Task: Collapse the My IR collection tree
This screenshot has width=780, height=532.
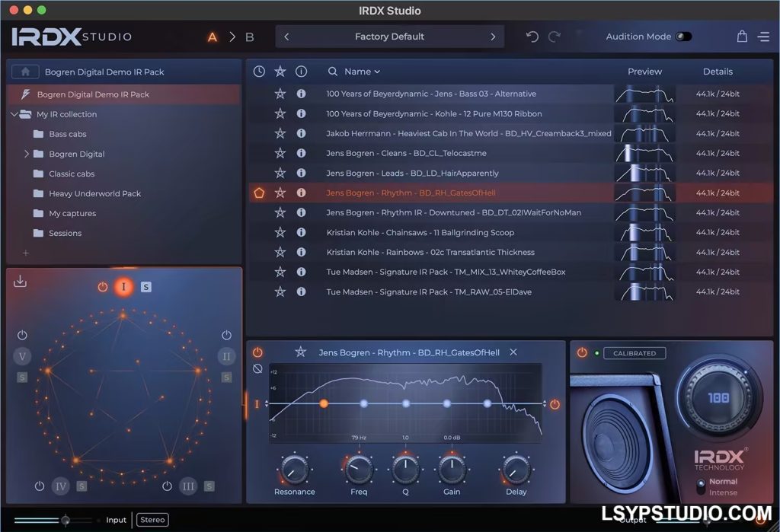Action: [14, 114]
